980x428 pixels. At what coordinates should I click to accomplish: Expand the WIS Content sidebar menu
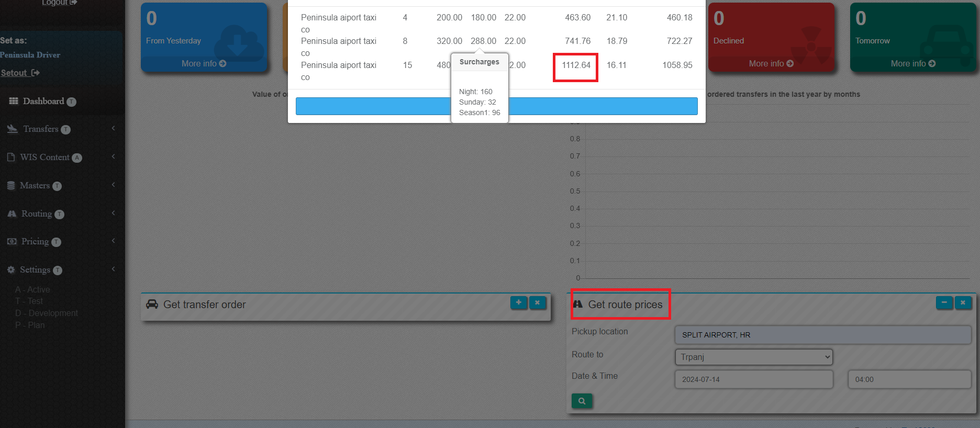point(44,157)
